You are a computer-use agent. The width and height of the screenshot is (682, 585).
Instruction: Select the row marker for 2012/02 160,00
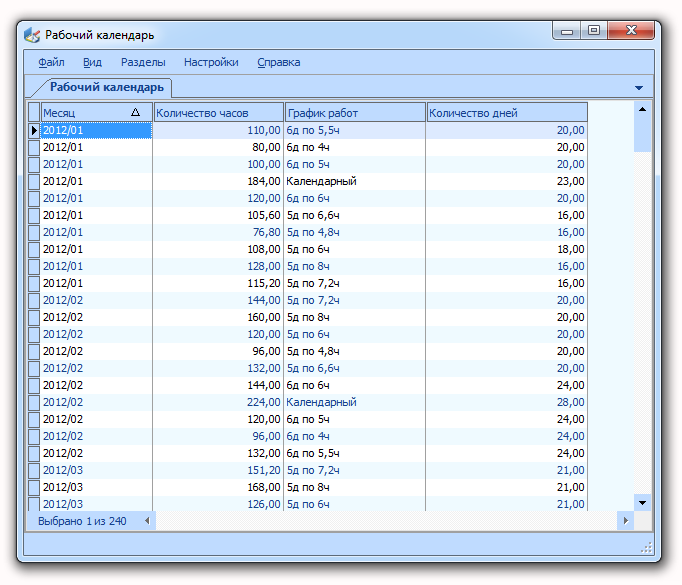pos(34,317)
